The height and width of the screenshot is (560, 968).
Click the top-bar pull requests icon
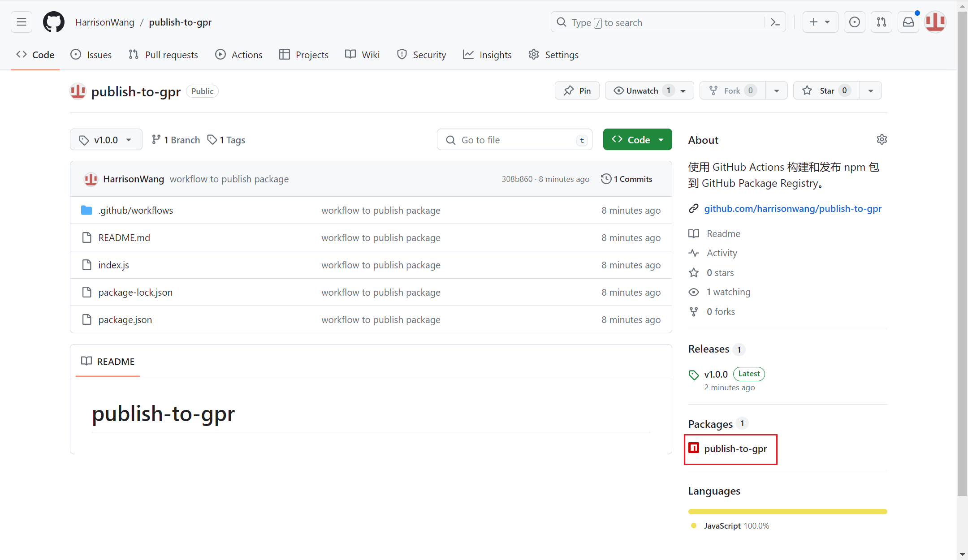pyautogui.click(x=882, y=22)
